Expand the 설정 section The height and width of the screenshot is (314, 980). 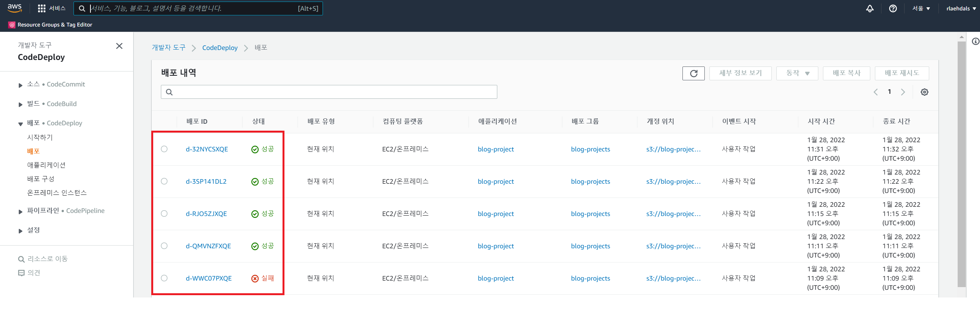(x=20, y=231)
